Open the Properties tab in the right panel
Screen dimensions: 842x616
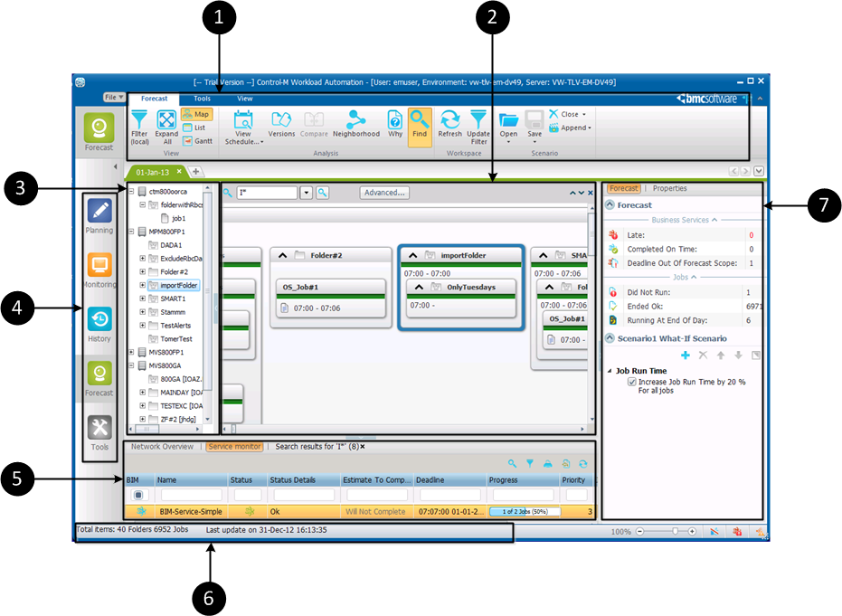pos(669,188)
